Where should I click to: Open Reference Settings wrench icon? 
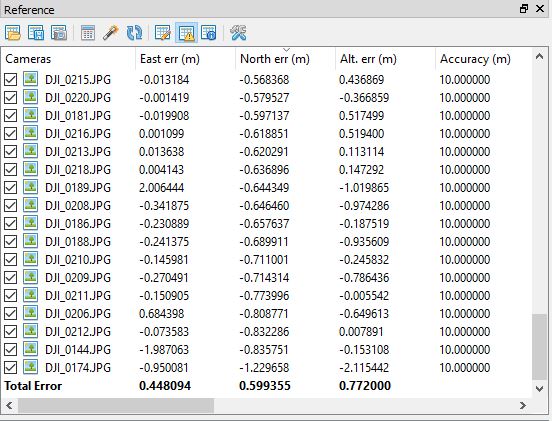point(238,33)
